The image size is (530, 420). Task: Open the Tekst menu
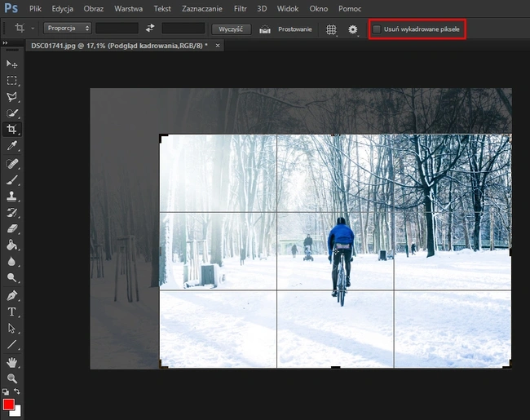(162, 9)
